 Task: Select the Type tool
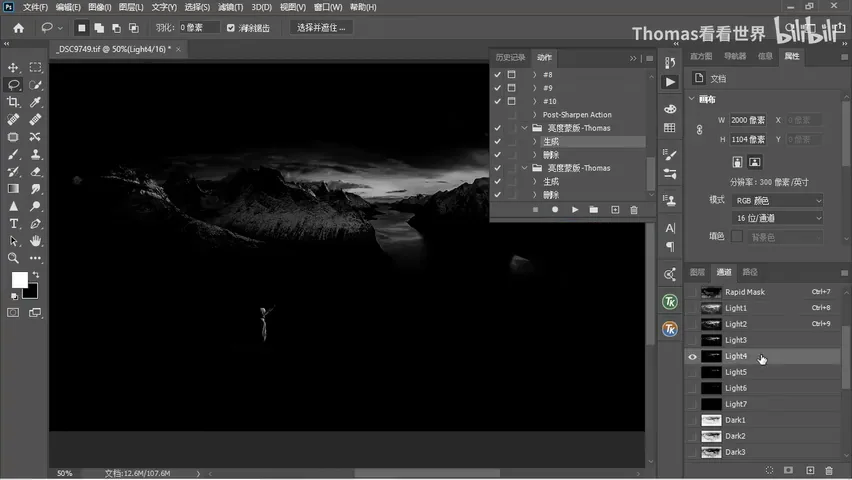[13, 223]
